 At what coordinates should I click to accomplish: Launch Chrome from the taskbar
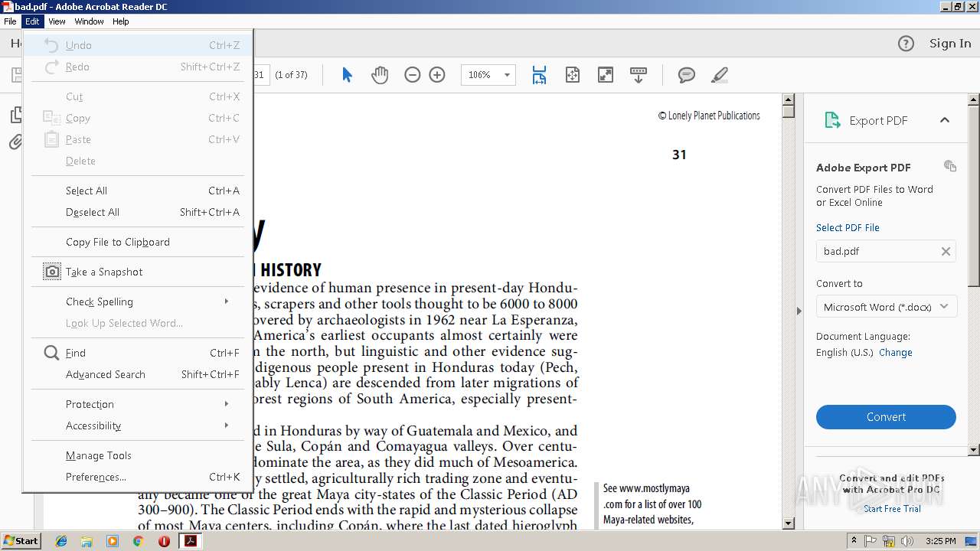(138, 541)
